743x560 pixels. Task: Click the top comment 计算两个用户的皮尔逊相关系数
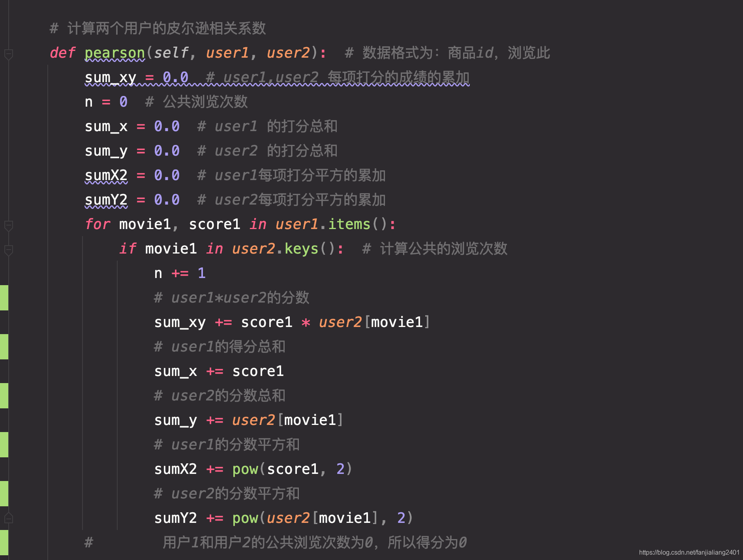coord(158,28)
